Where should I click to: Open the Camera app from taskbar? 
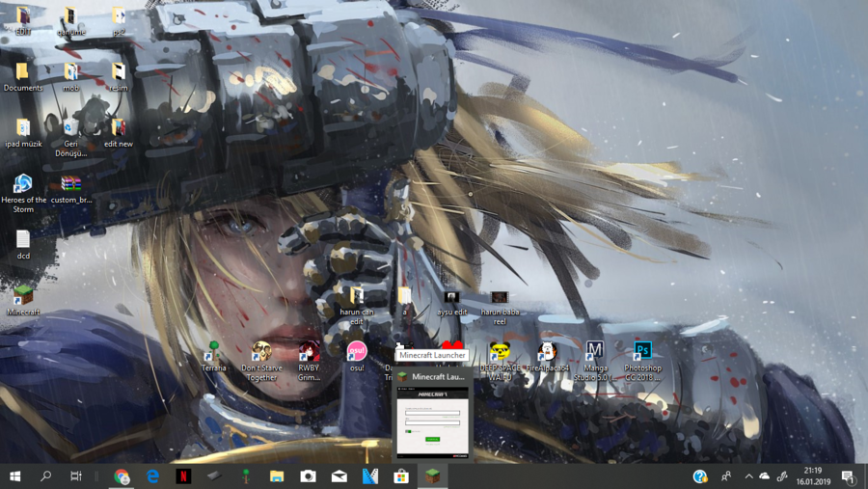tap(308, 476)
